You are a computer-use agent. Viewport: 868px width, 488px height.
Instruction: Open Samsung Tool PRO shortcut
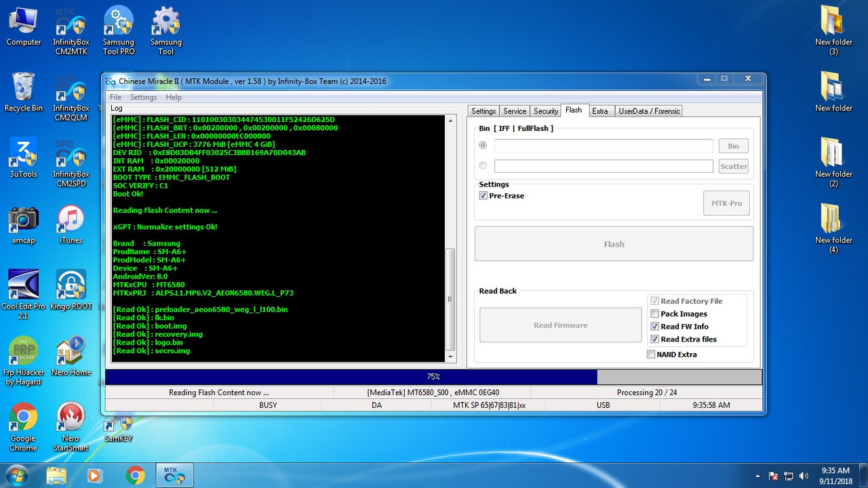tap(119, 32)
